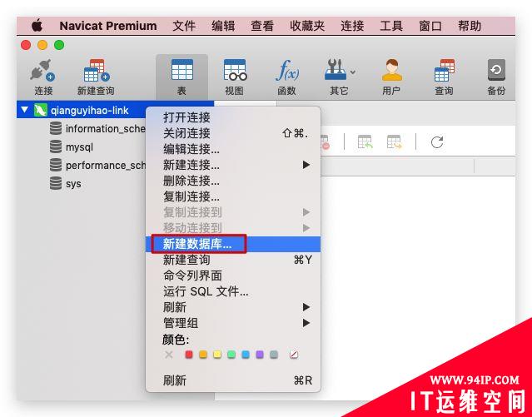Choose 命令列界面 in context menu
Viewport: 532px width, 417px height.
[x=233, y=276]
